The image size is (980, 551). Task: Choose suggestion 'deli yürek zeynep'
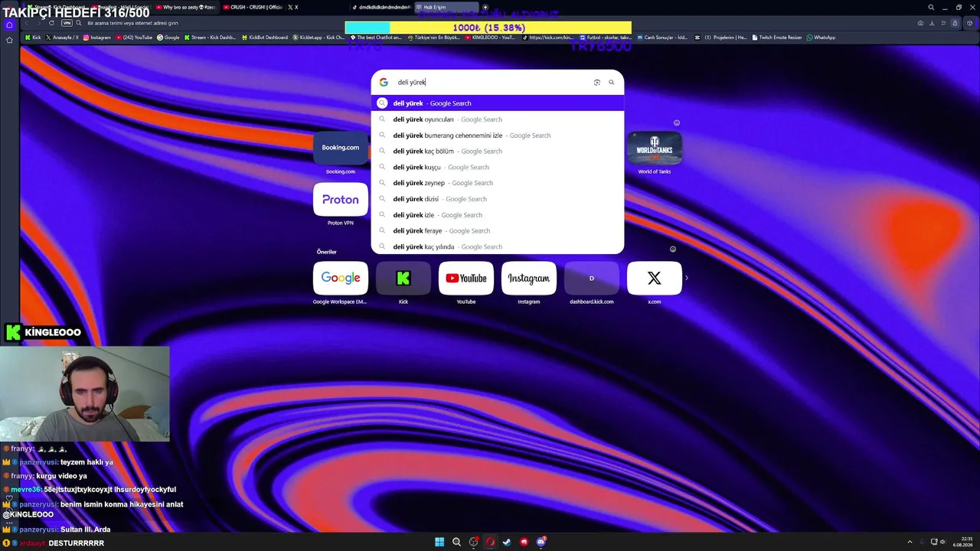(x=498, y=183)
